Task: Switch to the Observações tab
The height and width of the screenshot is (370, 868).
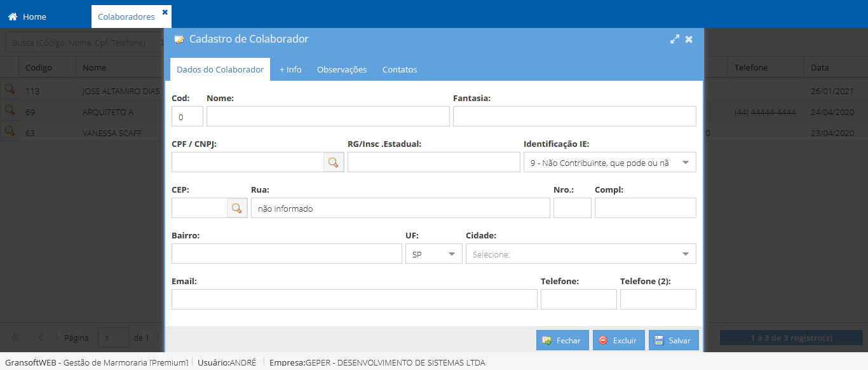Action: (342, 69)
